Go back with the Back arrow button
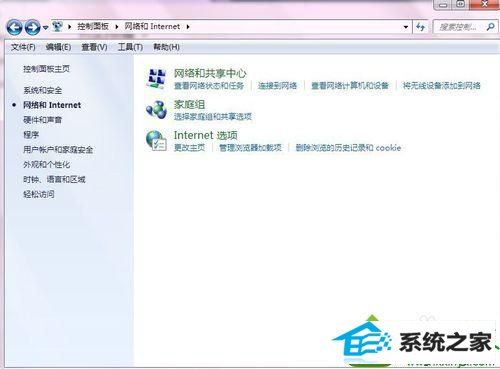The width and height of the screenshot is (500, 369). [x=14, y=27]
